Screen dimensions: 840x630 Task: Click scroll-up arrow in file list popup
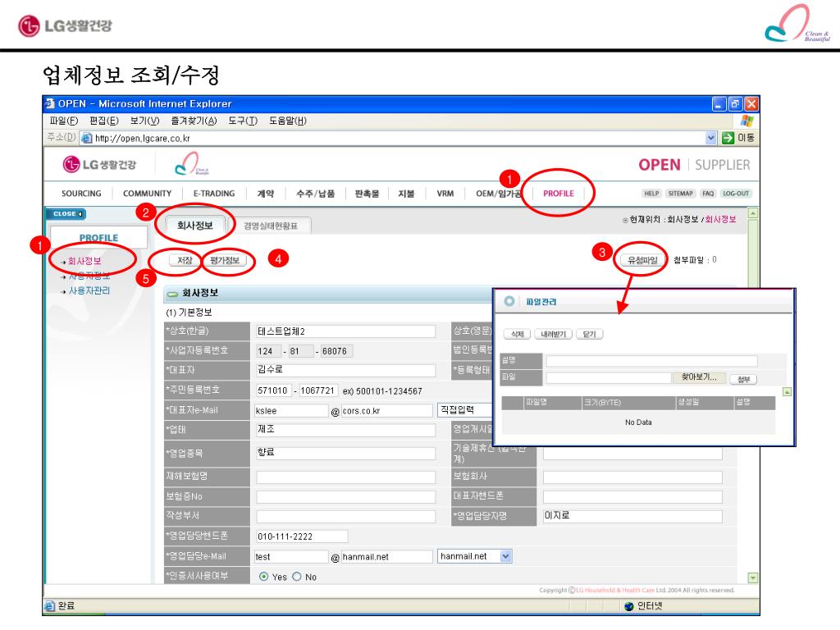787,392
